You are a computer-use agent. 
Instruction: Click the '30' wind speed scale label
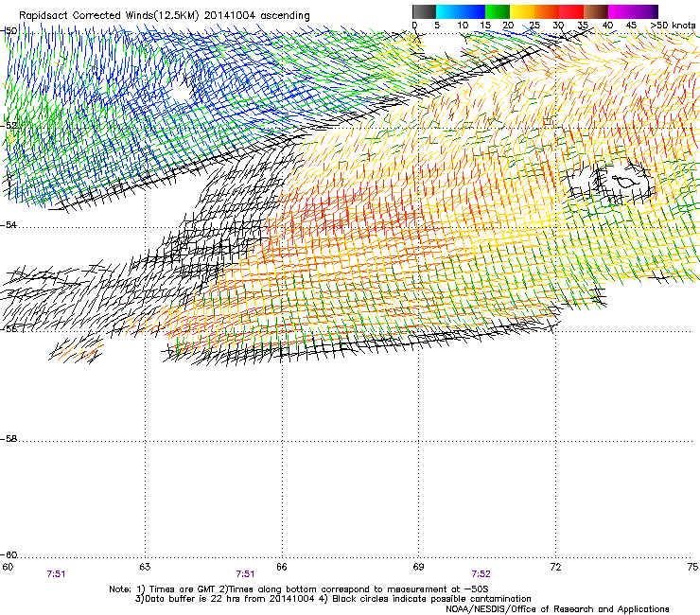(558, 25)
